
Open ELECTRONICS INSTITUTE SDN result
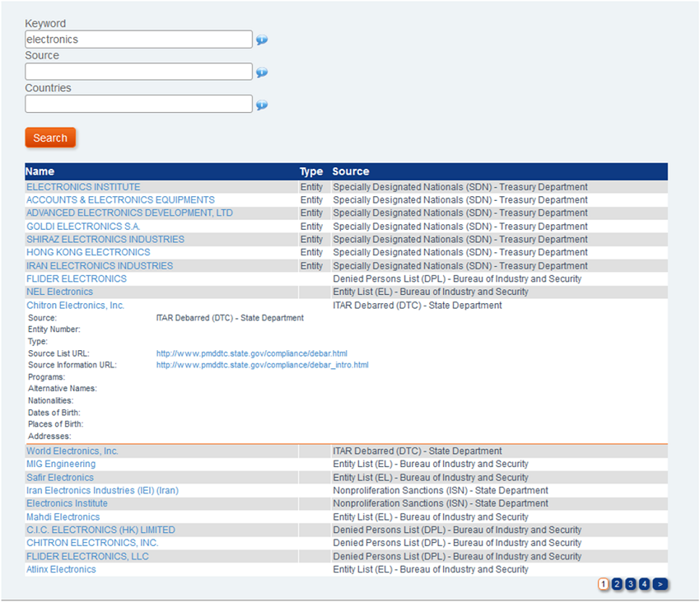(x=83, y=187)
